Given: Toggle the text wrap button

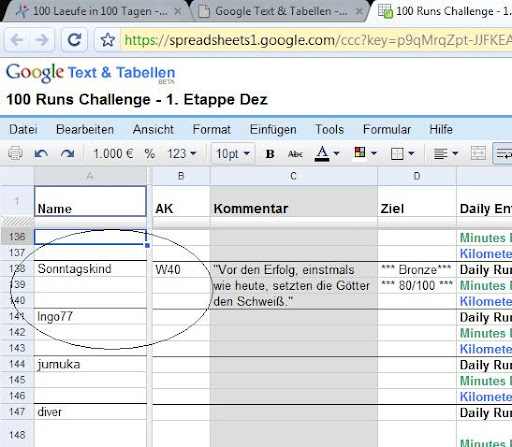Looking at the screenshot, I should [x=503, y=154].
